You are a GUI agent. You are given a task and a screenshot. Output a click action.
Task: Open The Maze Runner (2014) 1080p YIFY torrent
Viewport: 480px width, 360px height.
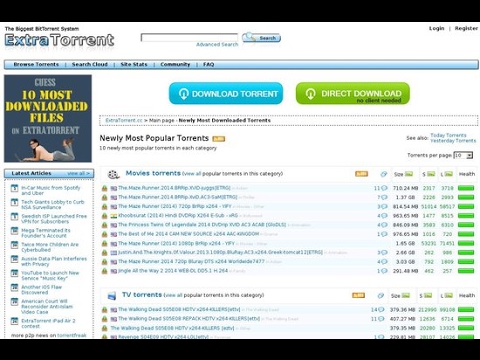pos(176,243)
